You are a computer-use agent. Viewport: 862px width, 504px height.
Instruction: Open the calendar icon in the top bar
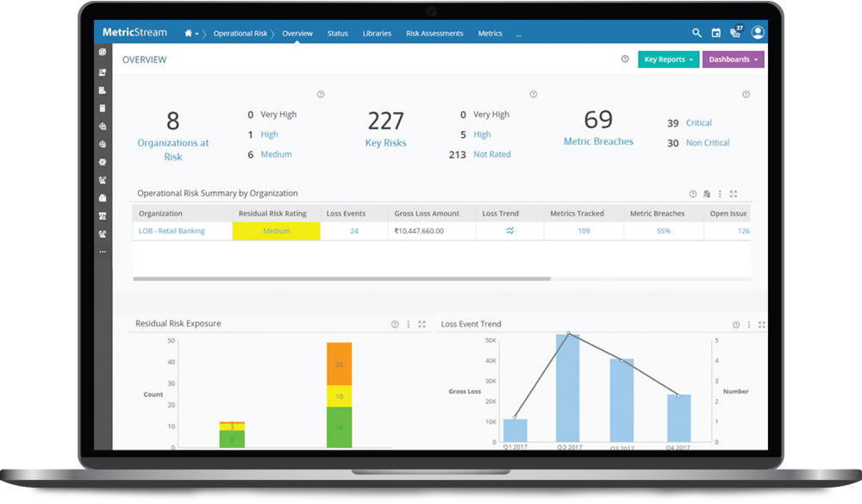715,33
